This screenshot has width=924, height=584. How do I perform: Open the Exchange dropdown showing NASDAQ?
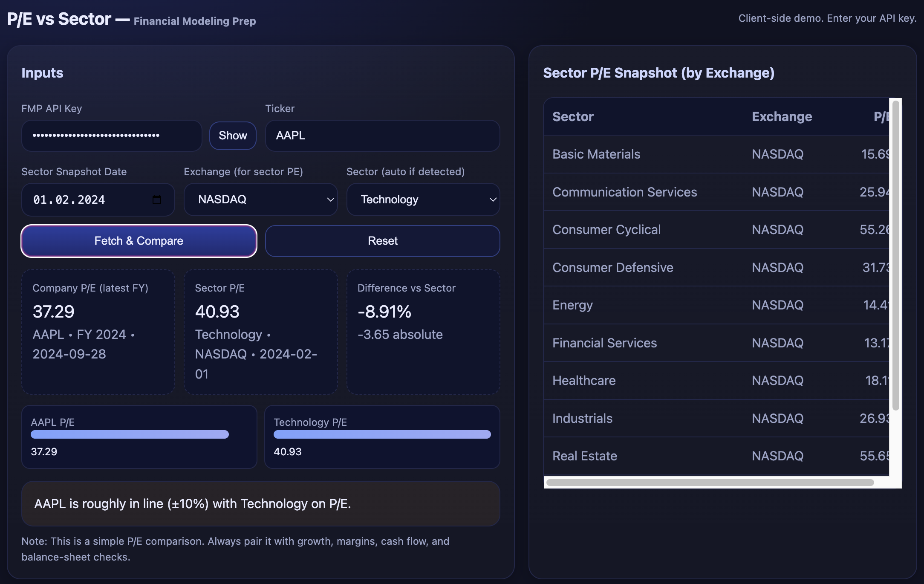tap(260, 199)
